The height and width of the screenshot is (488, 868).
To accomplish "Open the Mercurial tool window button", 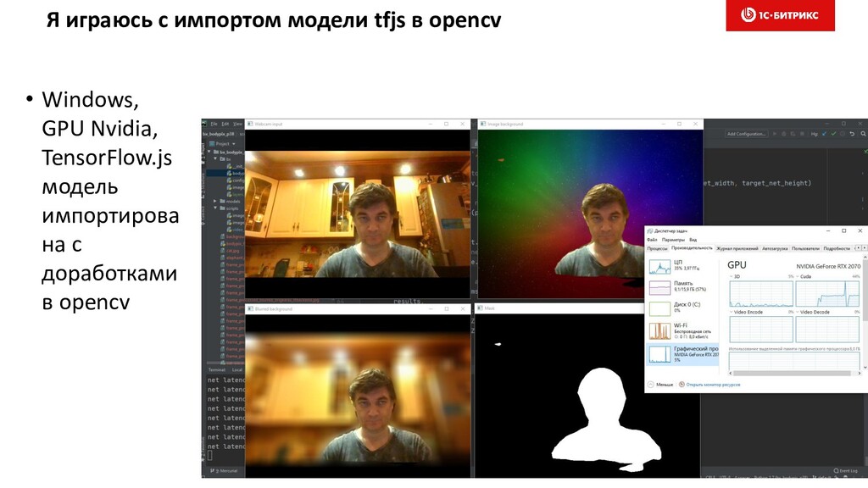I will [225, 471].
